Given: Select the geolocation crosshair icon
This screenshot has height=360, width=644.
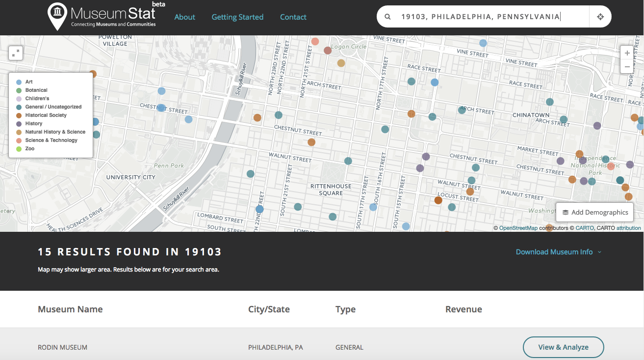Looking at the screenshot, I should point(600,16).
